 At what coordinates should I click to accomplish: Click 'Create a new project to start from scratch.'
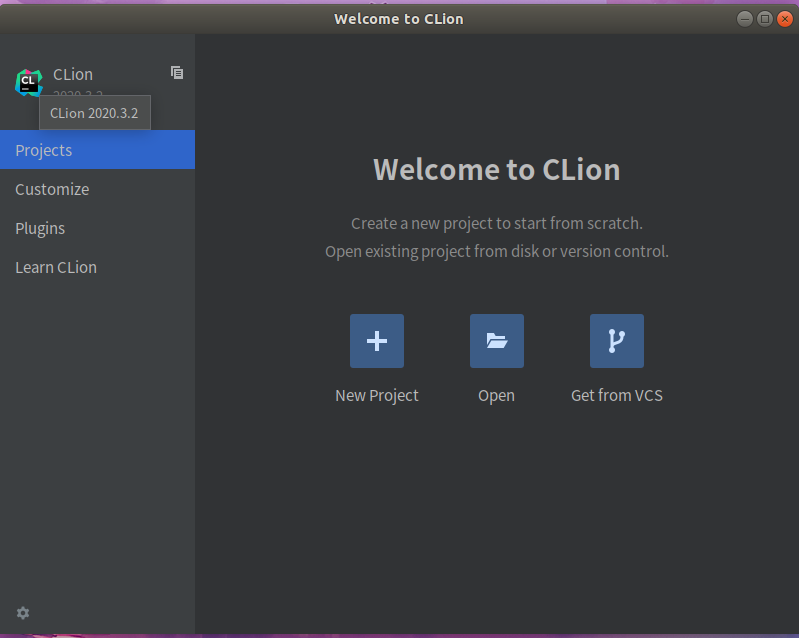coord(497,223)
